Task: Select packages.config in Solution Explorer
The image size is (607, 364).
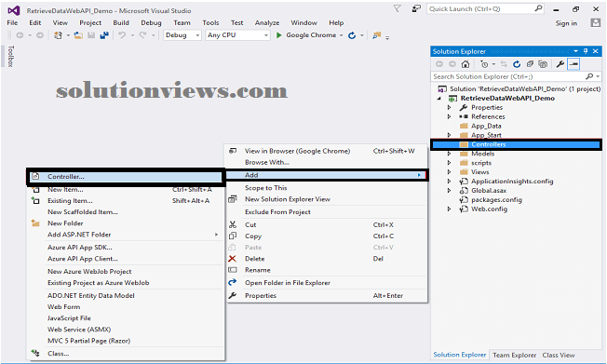Action: click(496, 200)
